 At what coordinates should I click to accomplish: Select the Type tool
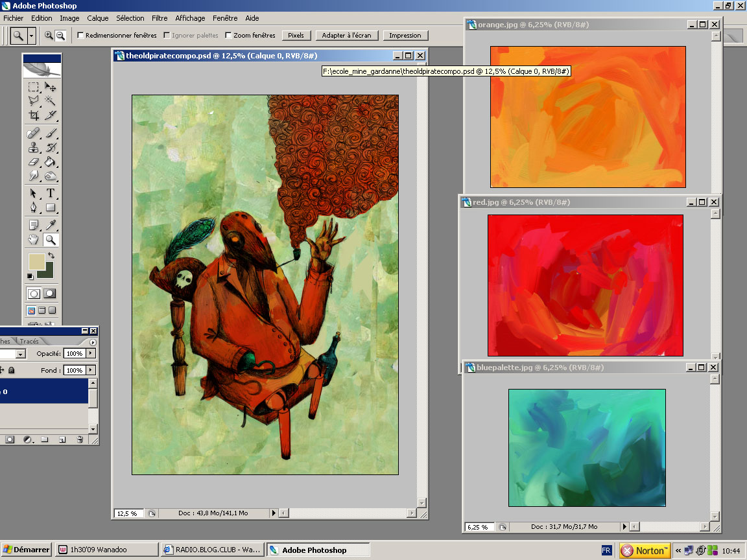(x=50, y=193)
